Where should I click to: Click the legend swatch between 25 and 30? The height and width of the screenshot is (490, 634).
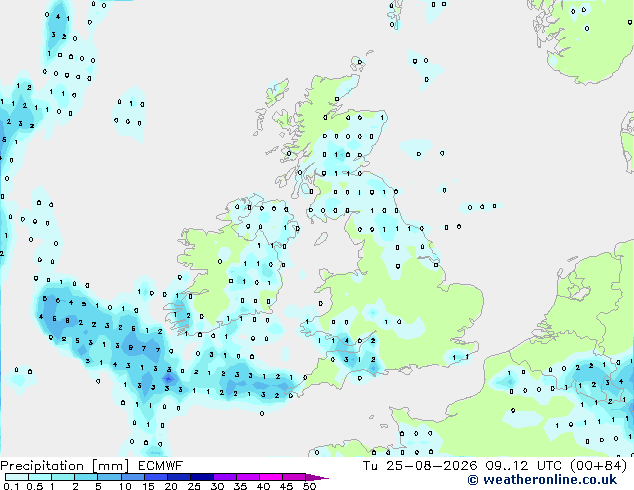201,477
